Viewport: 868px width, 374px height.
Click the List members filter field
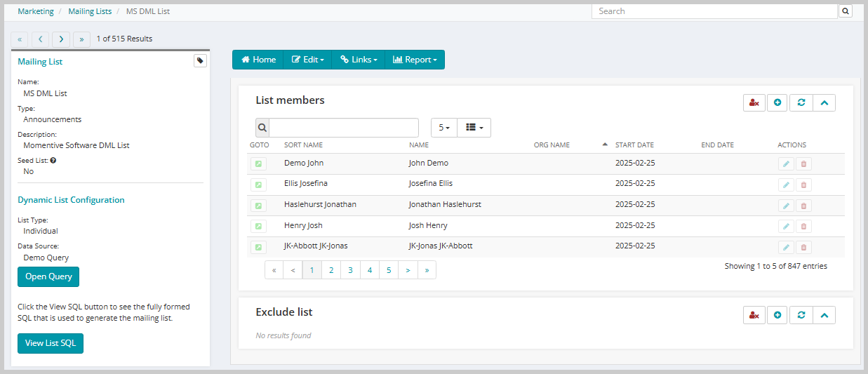tap(344, 128)
